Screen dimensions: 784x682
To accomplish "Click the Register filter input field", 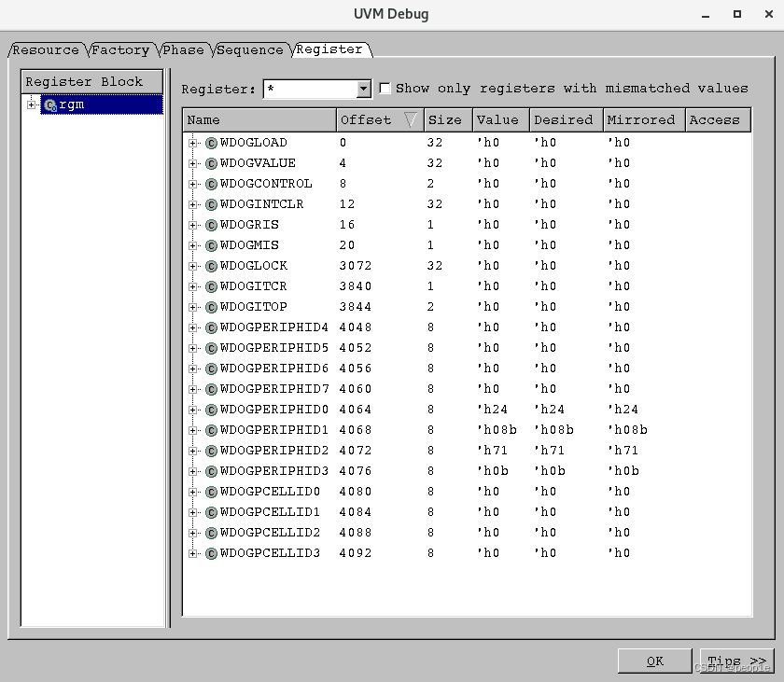I will click(x=311, y=90).
